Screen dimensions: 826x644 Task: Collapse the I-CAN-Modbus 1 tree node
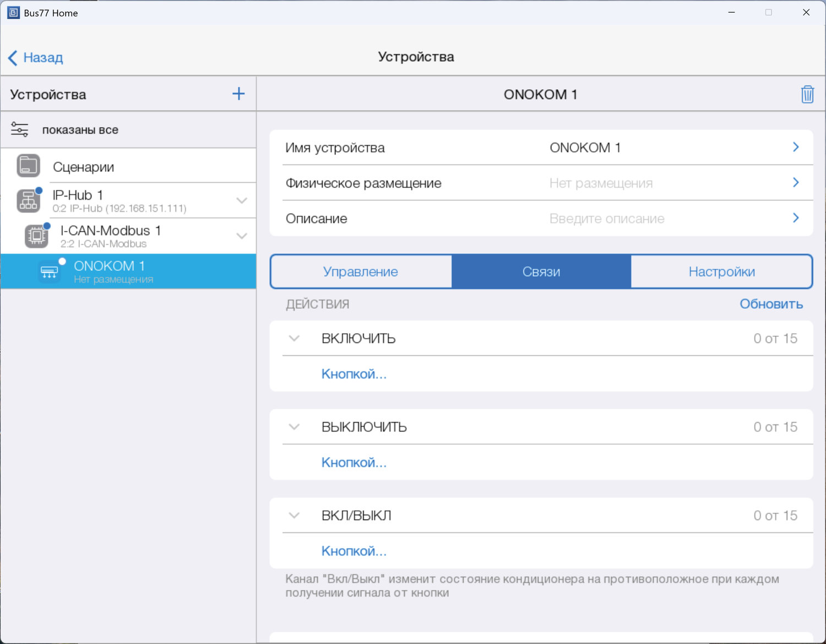pos(241,236)
